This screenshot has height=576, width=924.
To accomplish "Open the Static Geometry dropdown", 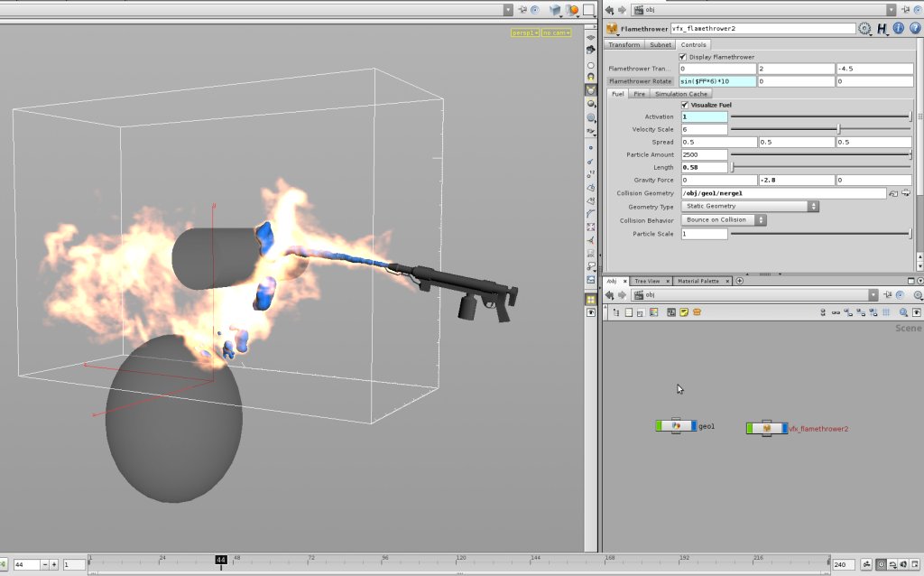I will [x=811, y=206].
